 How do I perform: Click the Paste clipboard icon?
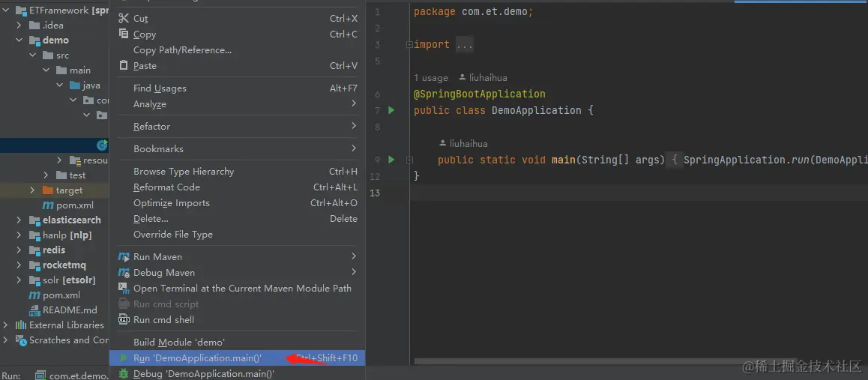click(124, 65)
